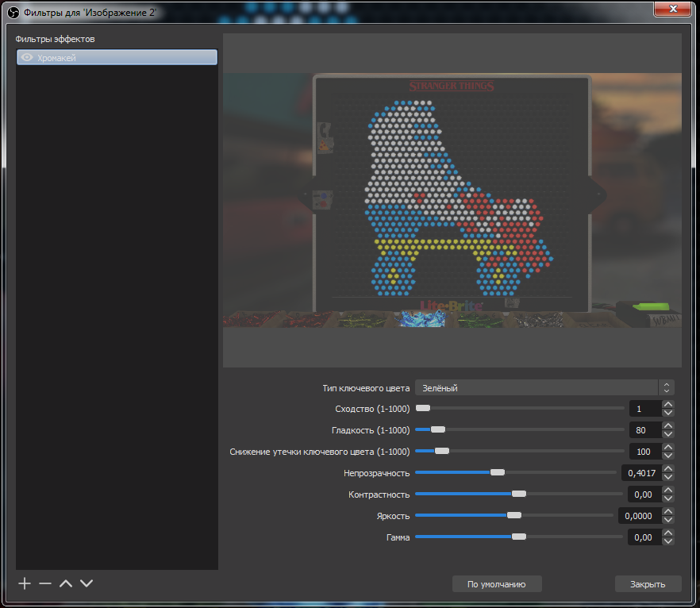
Task: Decrease Гладкость with down stepper arrow
Action: [668, 434]
